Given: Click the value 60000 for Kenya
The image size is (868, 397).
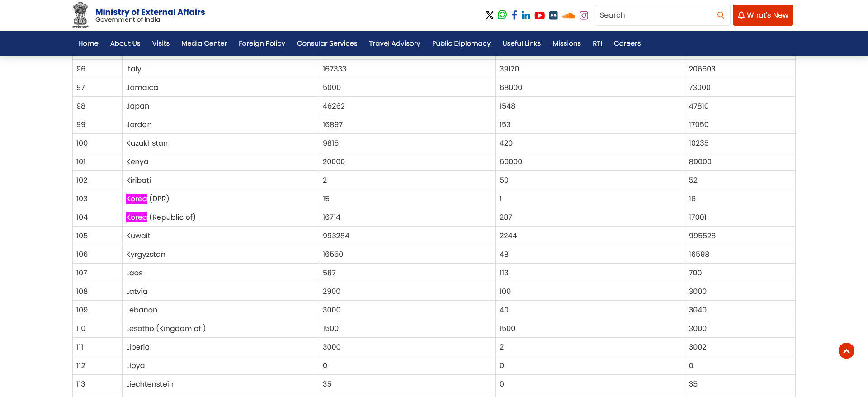Looking at the screenshot, I should coord(511,162).
